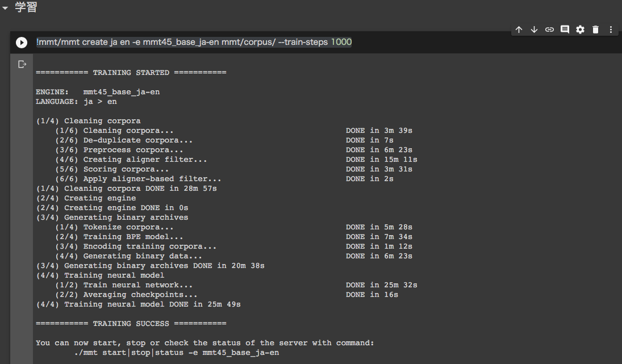Run the mmt create code cell
The width and height of the screenshot is (622, 364).
[x=22, y=43]
